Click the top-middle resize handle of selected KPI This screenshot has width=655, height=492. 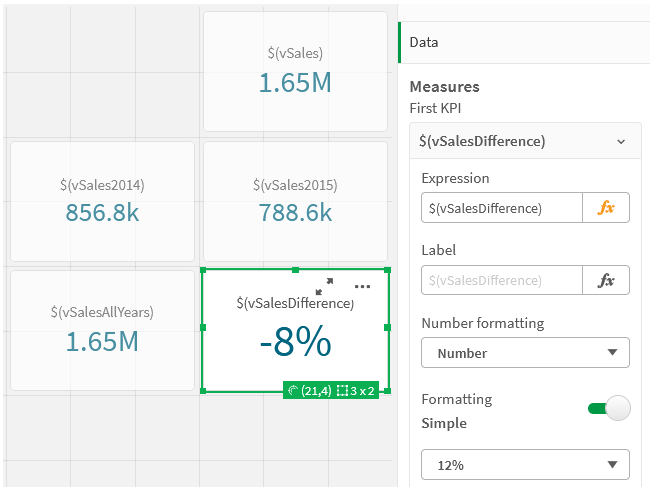coord(296,270)
